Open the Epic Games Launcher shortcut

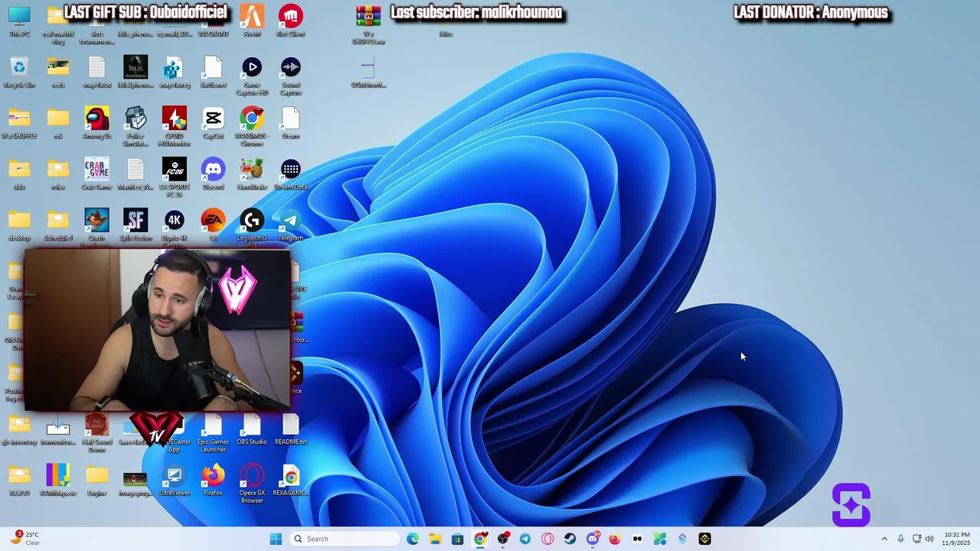213,433
